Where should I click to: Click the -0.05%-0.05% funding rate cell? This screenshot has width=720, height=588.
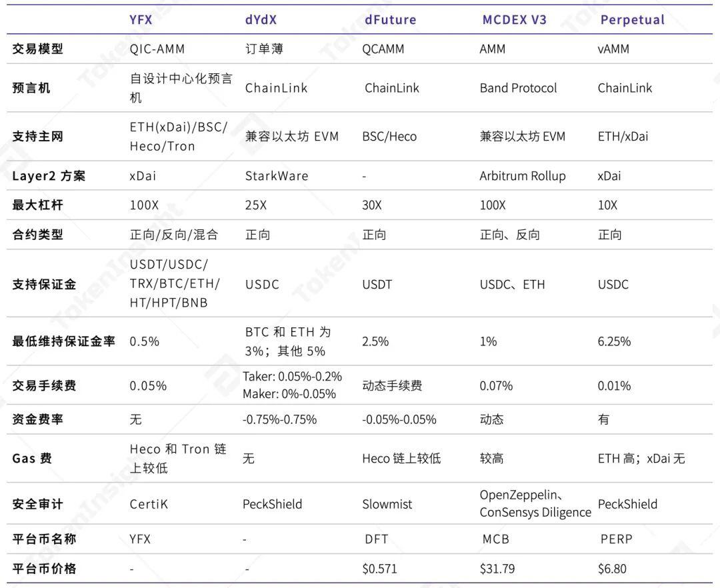coord(399,419)
